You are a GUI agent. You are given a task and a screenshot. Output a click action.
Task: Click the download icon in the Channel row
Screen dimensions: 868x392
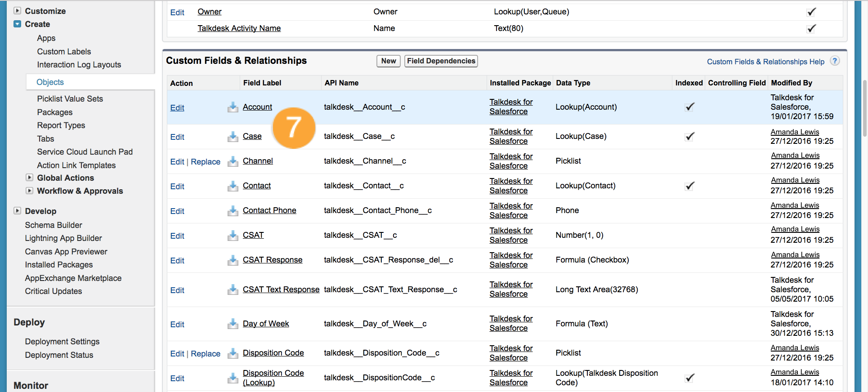click(233, 161)
